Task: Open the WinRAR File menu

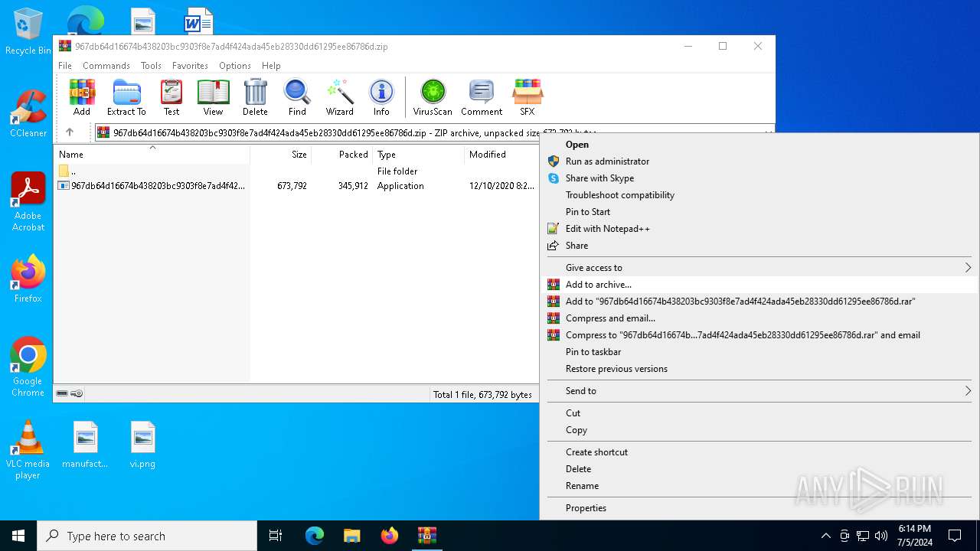Action: click(65, 66)
